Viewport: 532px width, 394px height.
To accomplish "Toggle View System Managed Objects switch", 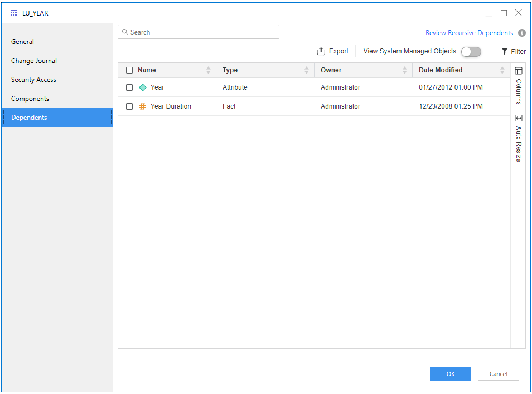I will coord(471,51).
